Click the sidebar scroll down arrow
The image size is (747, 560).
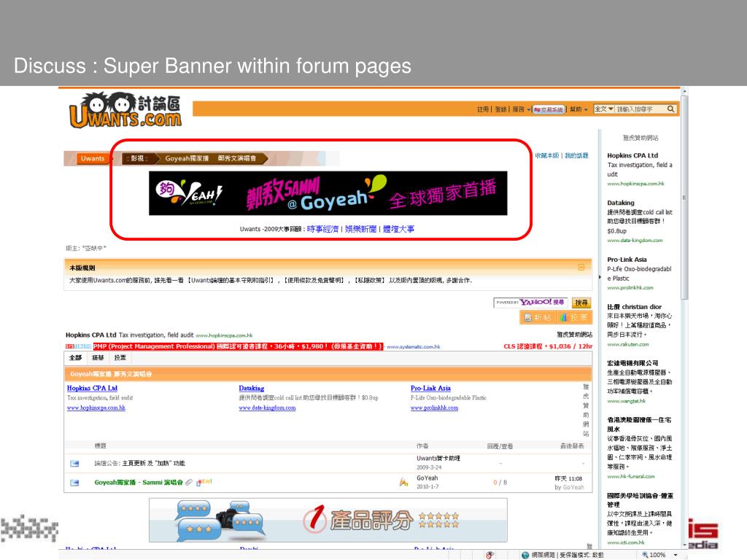click(684, 545)
